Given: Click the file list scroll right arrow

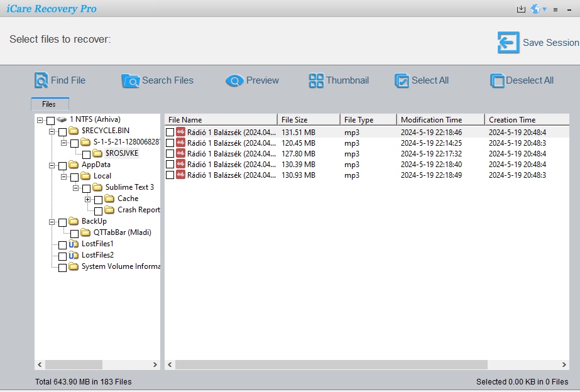Looking at the screenshot, I should click(x=564, y=364).
